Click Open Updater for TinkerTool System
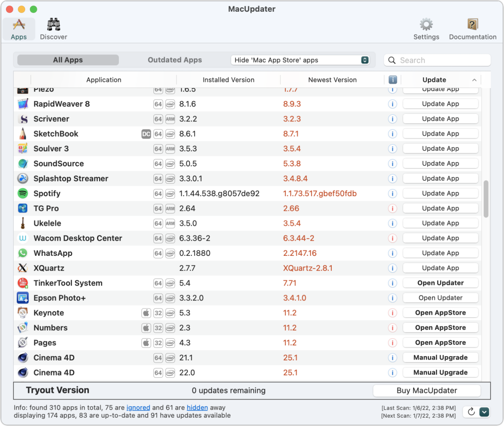Screen dimensions: 504x426 [440, 283]
